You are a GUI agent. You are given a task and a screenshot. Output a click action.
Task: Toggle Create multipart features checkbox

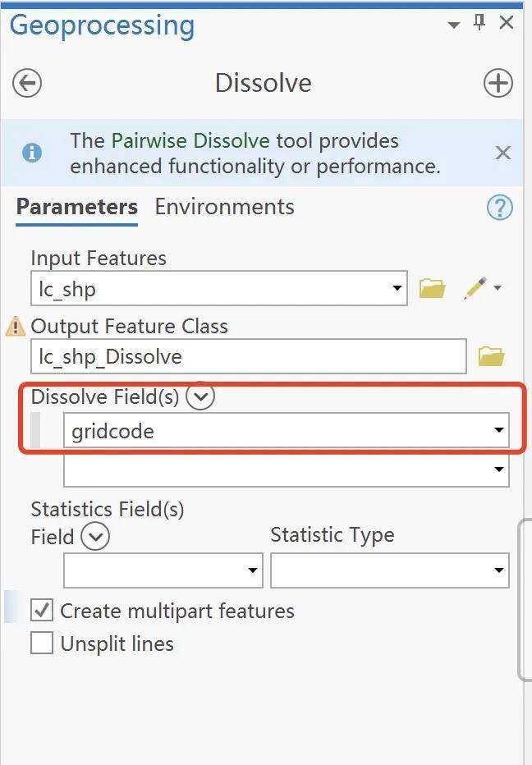tap(42, 611)
